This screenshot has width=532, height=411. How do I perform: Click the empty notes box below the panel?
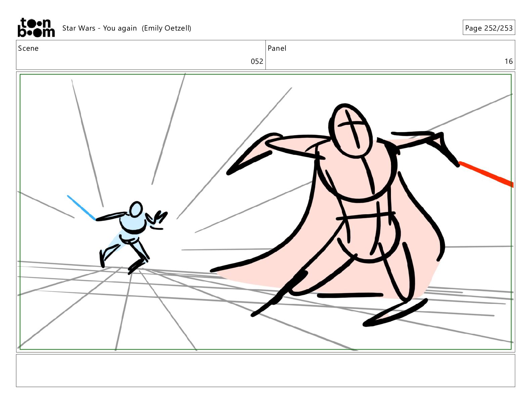point(265,371)
